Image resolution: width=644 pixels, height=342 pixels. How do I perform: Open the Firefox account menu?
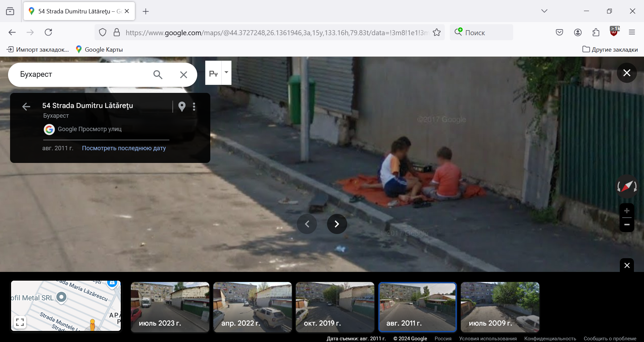[x=578, y=32]
